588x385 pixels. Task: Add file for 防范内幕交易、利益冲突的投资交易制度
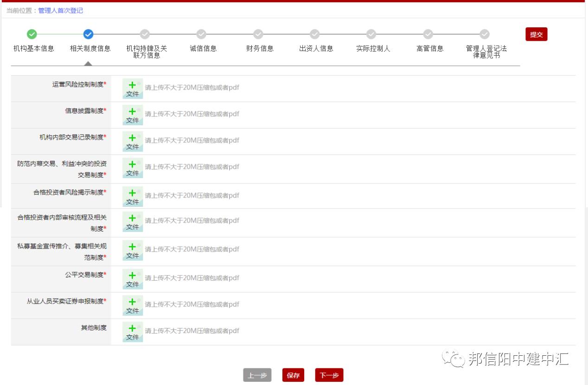pos(133,168)
